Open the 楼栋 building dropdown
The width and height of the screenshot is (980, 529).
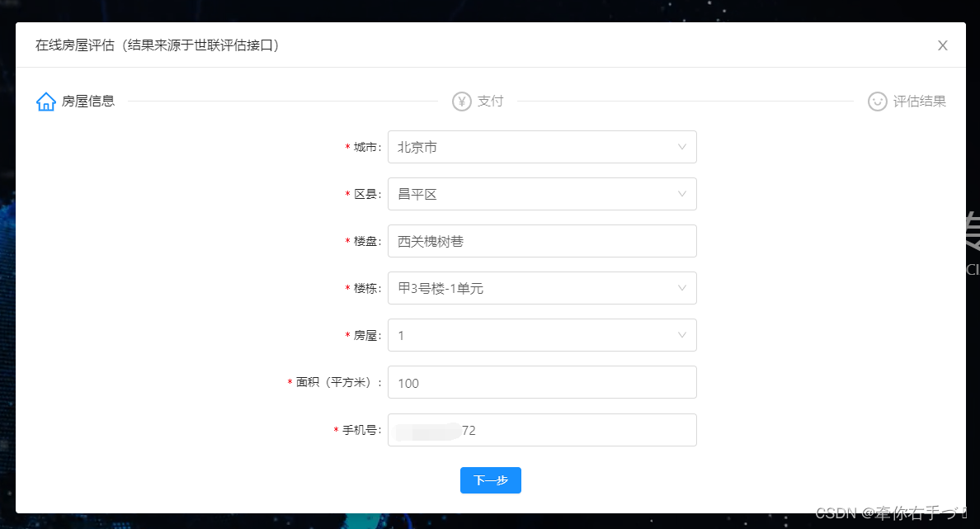pyautogui.click(x=681, y=288)
